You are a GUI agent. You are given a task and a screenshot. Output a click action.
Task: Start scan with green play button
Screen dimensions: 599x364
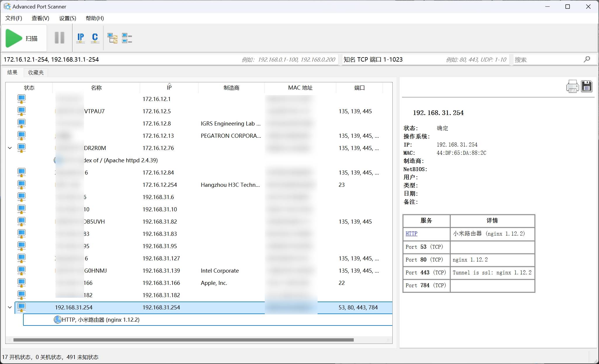(14, 38)
